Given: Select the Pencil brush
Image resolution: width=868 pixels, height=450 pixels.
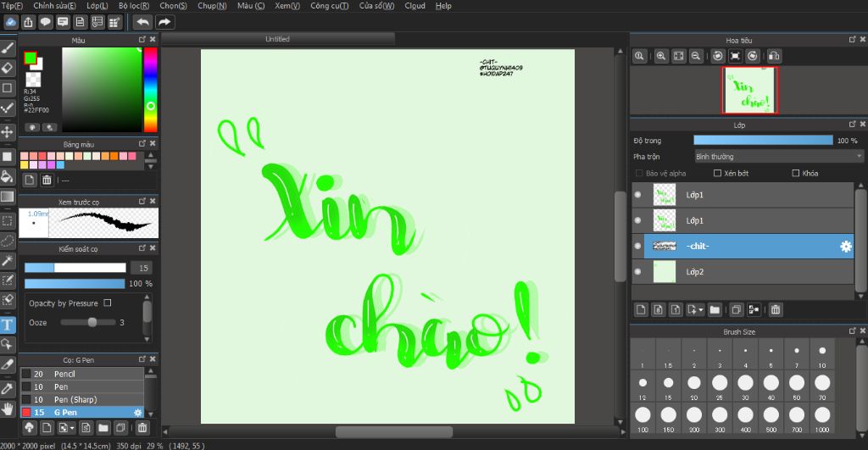Looking at the screenshot, I should pos(82,375).
